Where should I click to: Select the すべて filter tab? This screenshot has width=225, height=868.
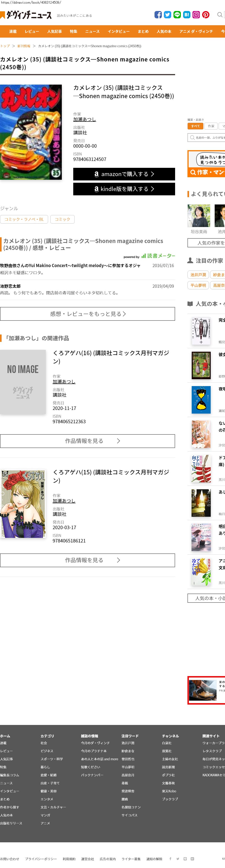click(195, 126)
